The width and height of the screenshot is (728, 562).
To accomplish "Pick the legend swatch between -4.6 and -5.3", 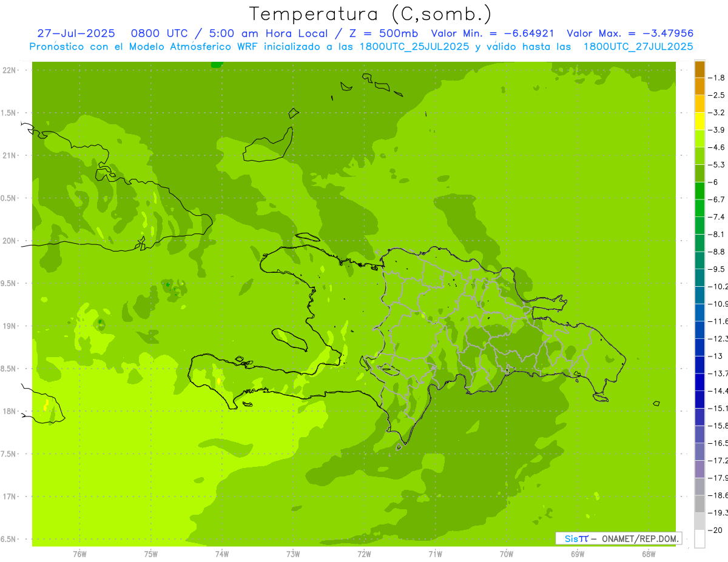I will coord(699,156).
